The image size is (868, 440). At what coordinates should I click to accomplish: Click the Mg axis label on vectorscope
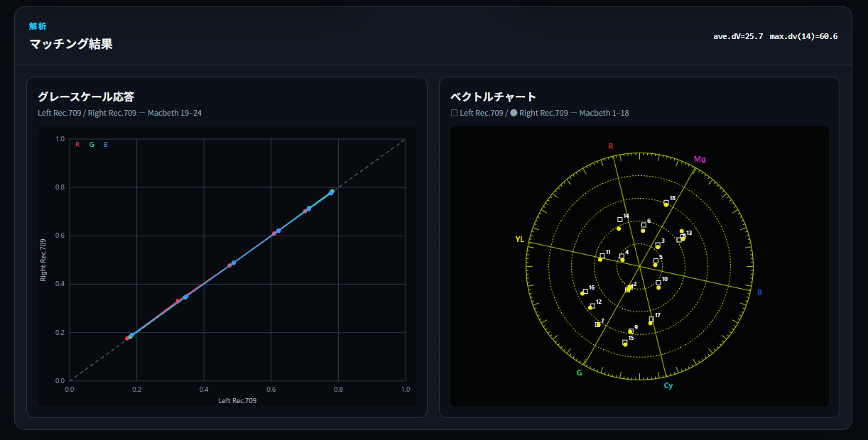700,159
